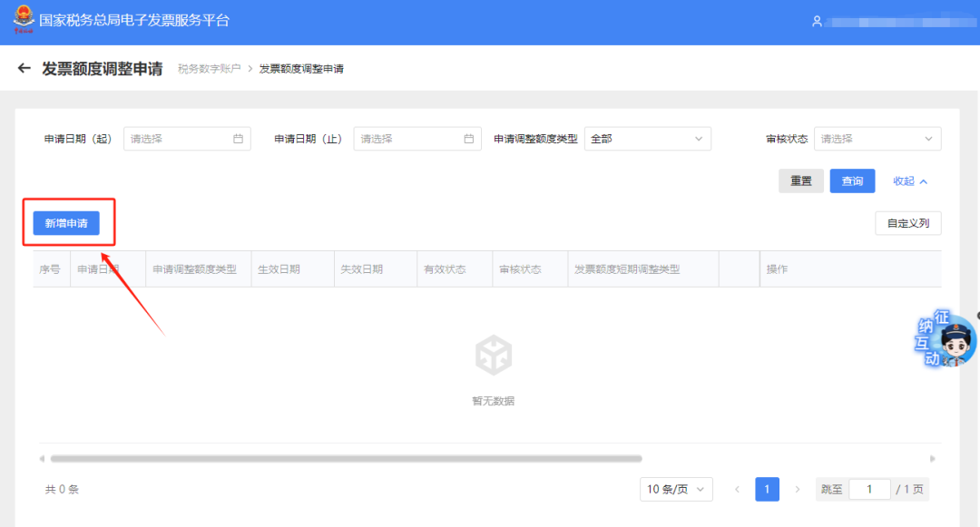Open the 自定义列 settings
980x527 pixels.
pos(909,222)
